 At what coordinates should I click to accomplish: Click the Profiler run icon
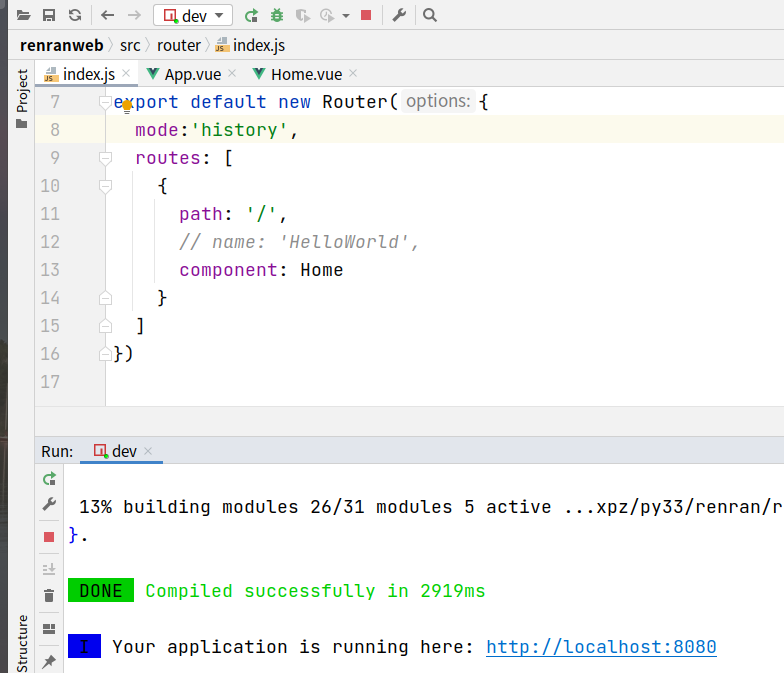(327, 16)
